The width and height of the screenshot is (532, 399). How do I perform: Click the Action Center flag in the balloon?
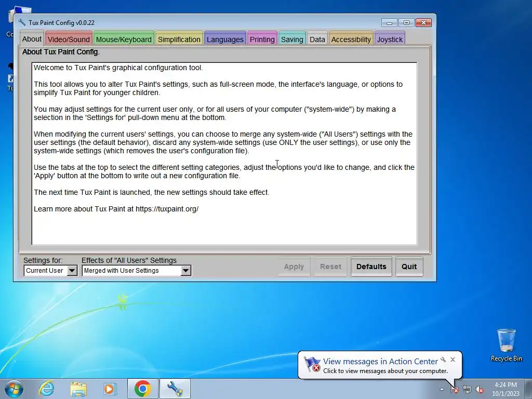(x=312, y=364)
